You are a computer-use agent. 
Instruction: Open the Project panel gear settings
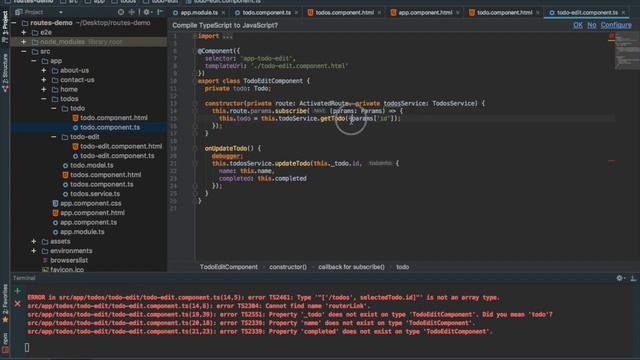click(147, 12)
